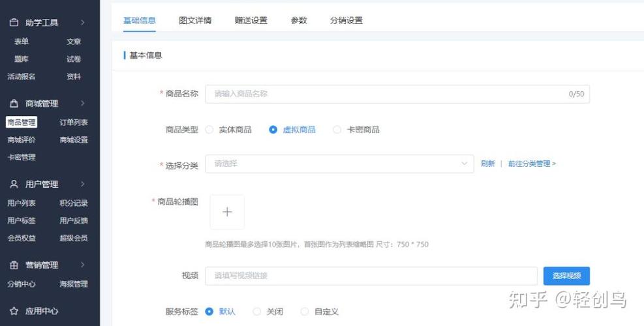Switch to the 分销设置 tab
Screen dimensions: 644x326
point(346,20)
